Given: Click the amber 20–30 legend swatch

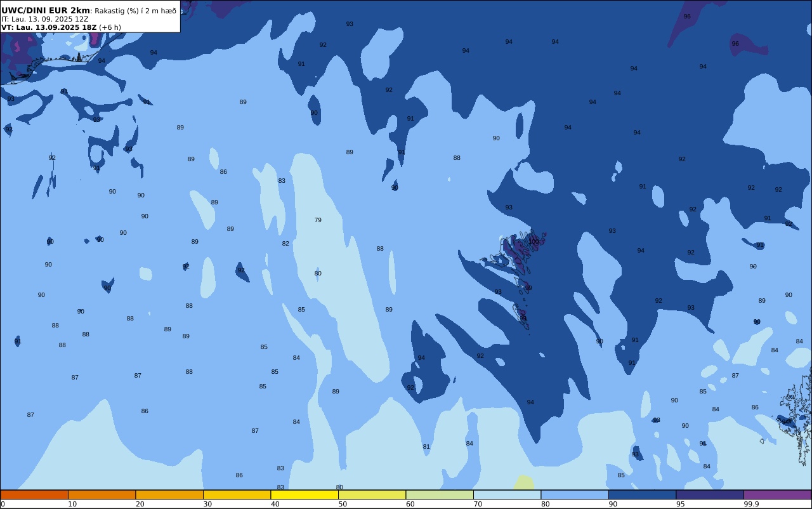Looking at the screenshot, I should (169, 494).
